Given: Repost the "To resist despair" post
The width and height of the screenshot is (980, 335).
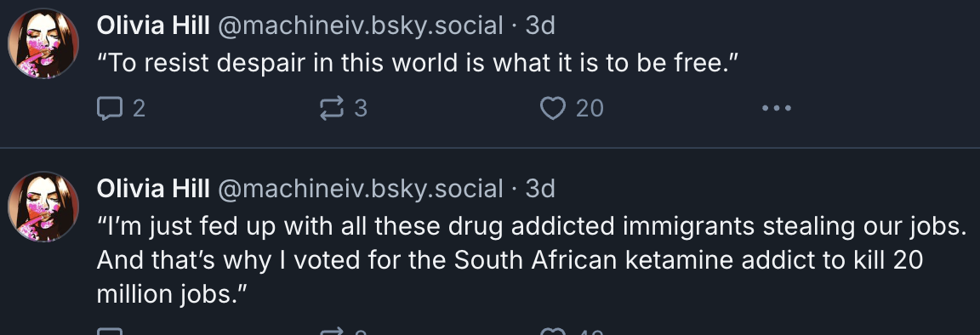Looking at the screenshot, I should pyautogui.click(x=331, y=109).
